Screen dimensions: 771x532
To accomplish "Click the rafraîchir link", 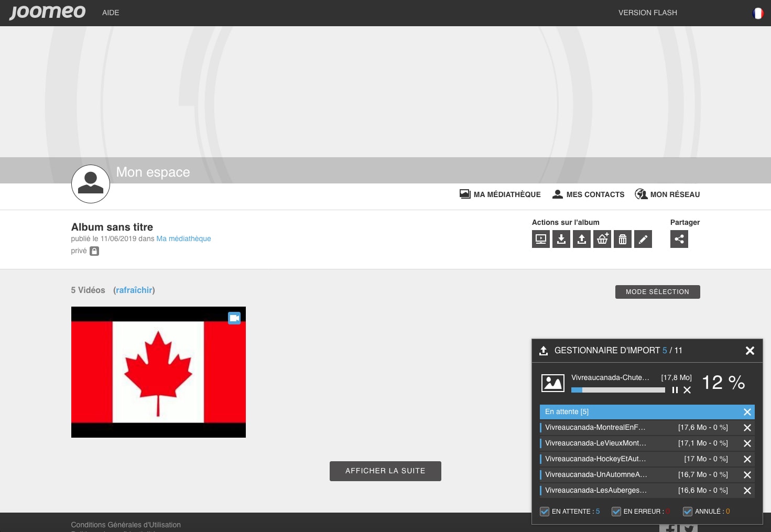I will (x=134, y=290).
